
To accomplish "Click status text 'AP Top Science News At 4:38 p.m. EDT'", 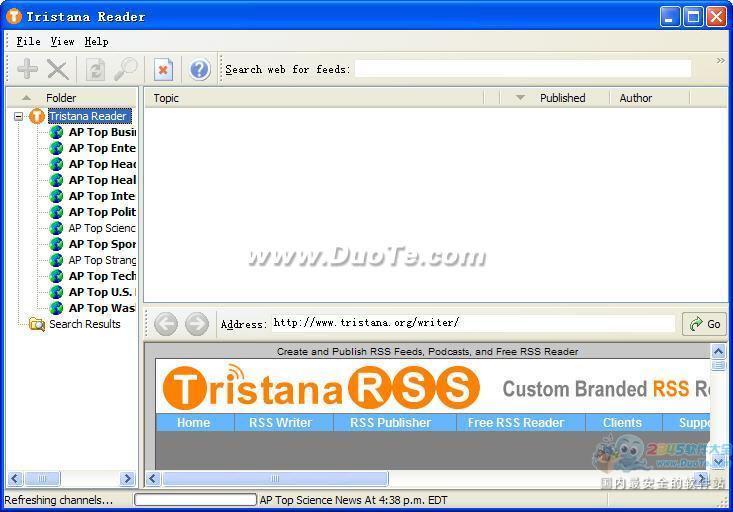I will (x=353, y=500).
